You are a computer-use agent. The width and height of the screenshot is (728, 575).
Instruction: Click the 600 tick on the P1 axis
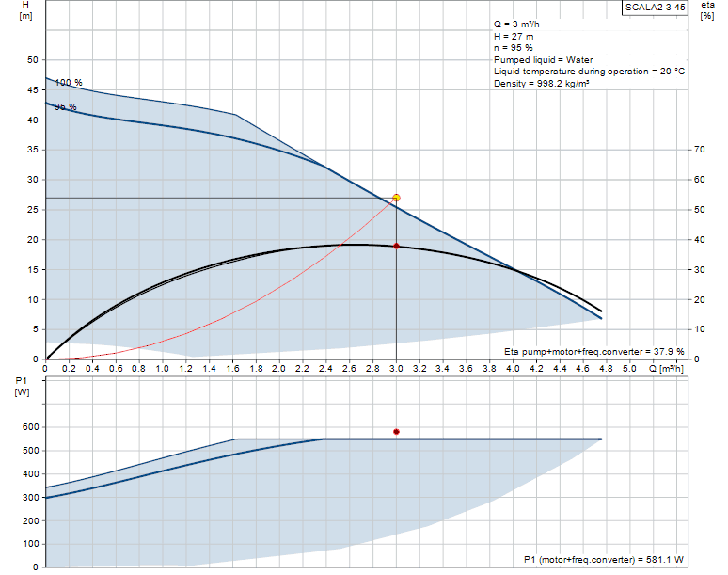[32, 427]
